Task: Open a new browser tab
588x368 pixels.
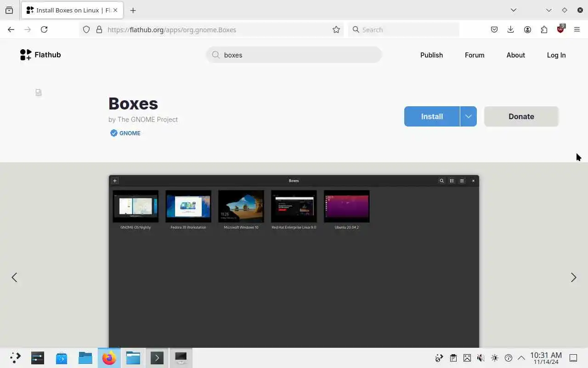Action: coord(133,10)
